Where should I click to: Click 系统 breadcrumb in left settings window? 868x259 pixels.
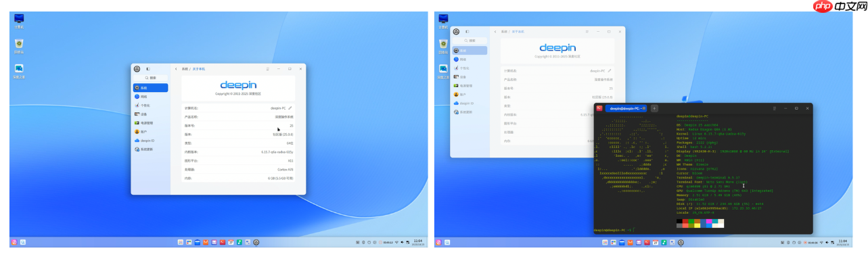pyautogui.click(x=184, y=69)
